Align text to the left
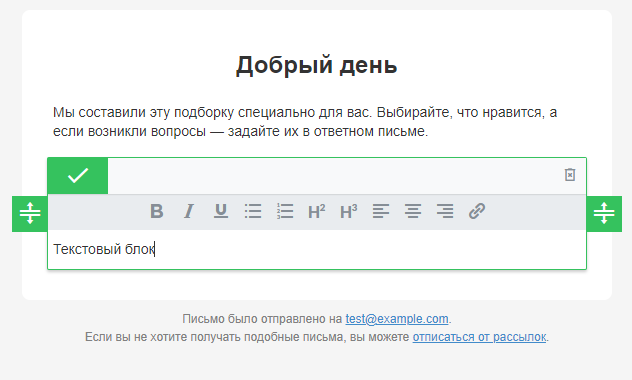This screenshot has width=632, height=380. pyautogui.click(x=381, y=211)
